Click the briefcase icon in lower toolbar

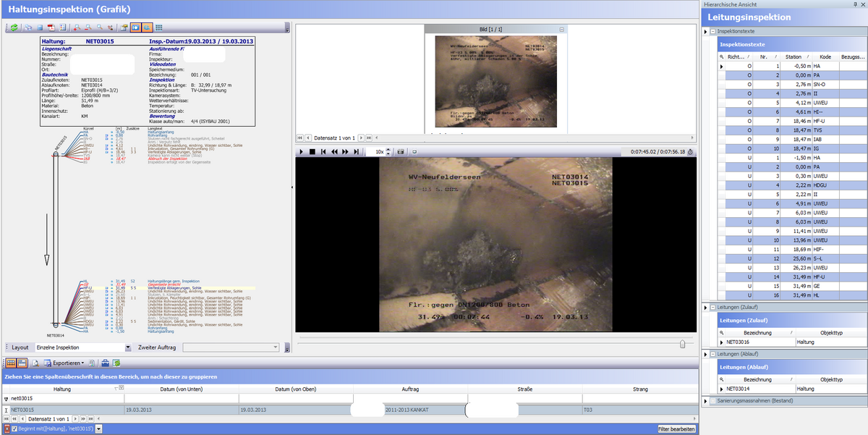coord(105,363)
